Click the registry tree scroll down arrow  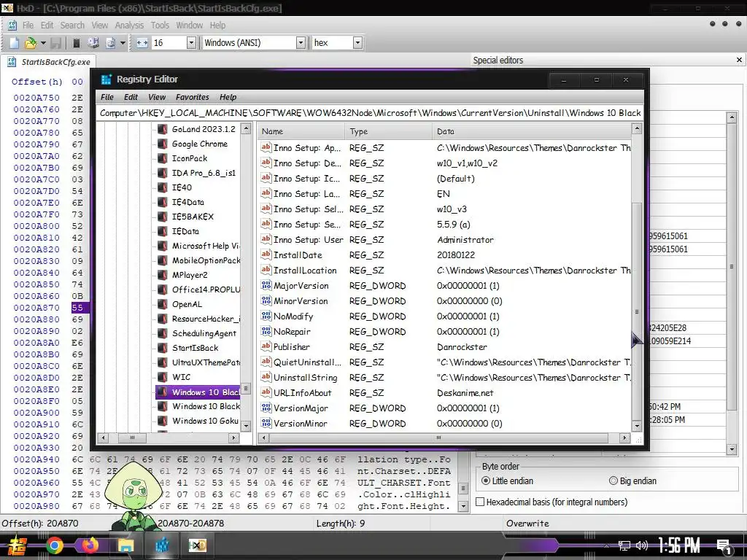click(246, 426)
